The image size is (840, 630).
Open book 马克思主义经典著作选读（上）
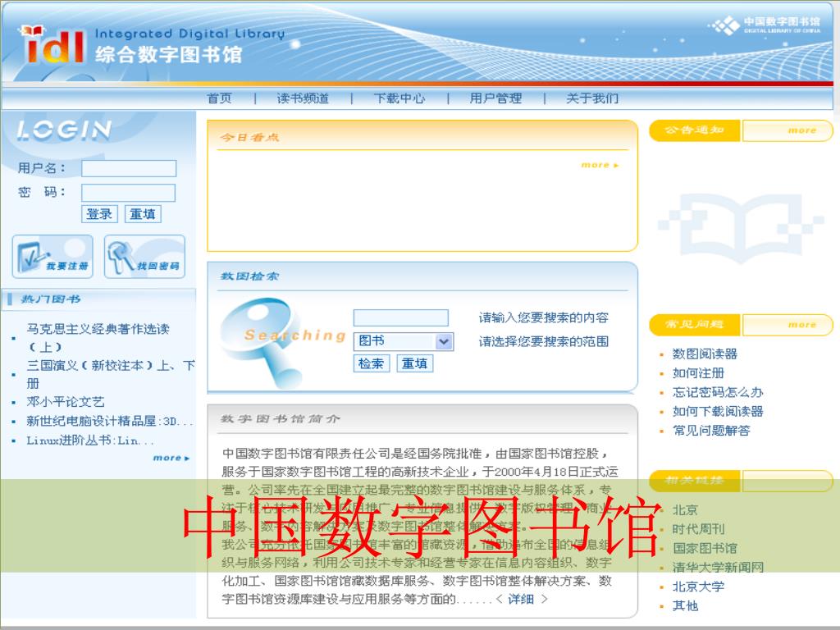[98, 337]
